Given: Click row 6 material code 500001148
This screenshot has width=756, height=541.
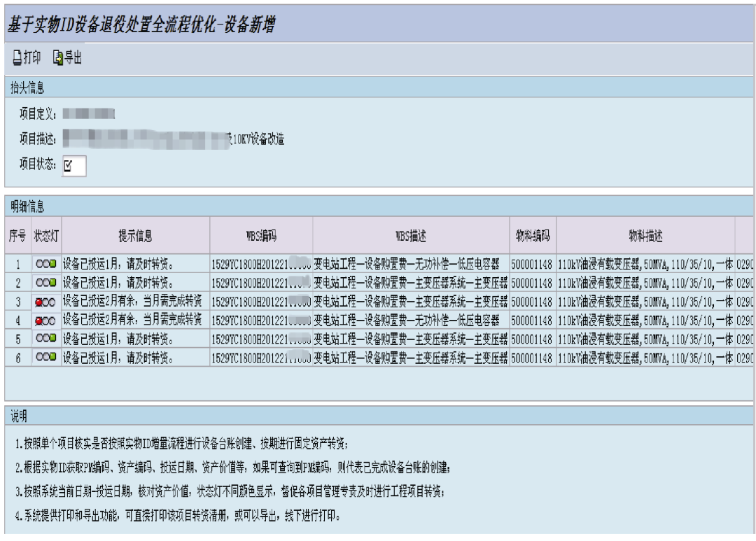Looking at the screenshot, I should point(532,358).
